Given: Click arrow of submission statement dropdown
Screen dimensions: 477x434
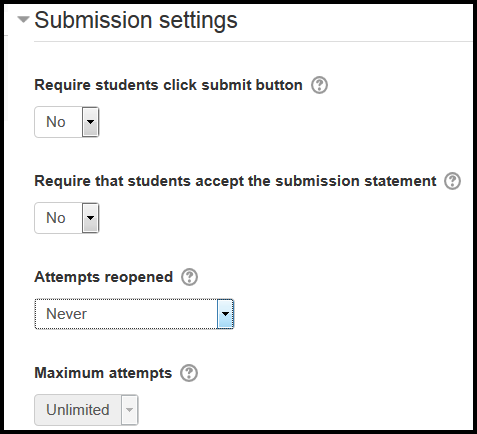Looking at the screenshot, I should [x=90, y=218].
